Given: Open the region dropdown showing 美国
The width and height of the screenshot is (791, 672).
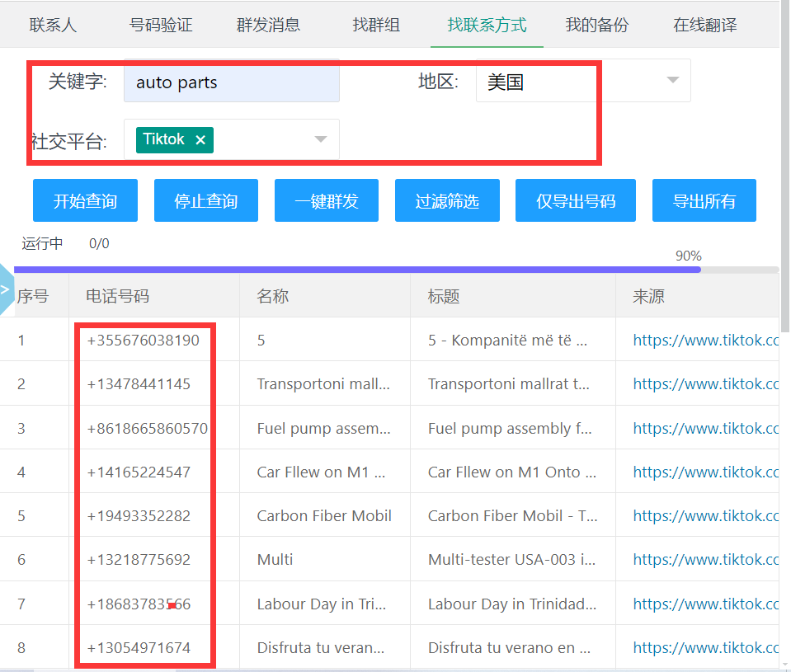Looking at the screenshot, I should click(582, 81).
